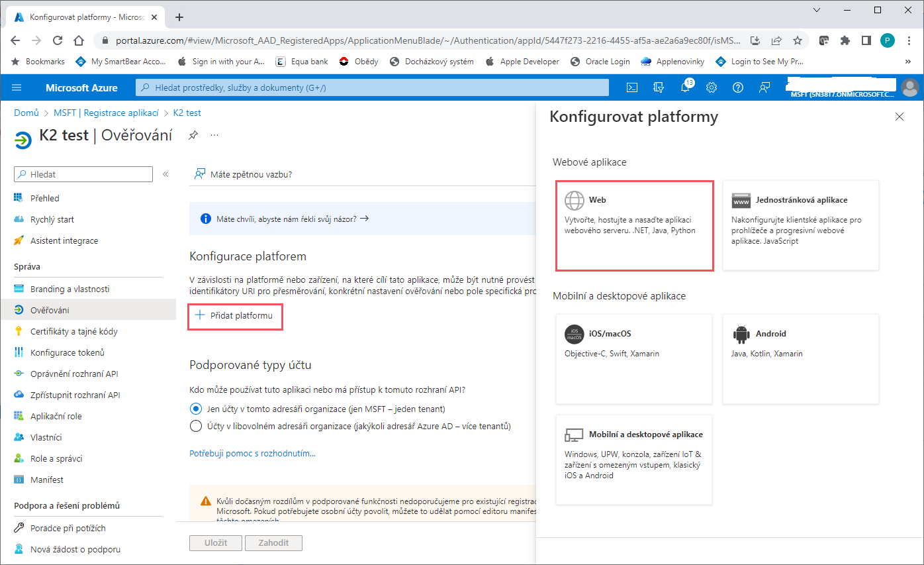Viewport: 924px width, 565px height.
Task: Select single tenant accounts radio option
Action: pos(196,409)
